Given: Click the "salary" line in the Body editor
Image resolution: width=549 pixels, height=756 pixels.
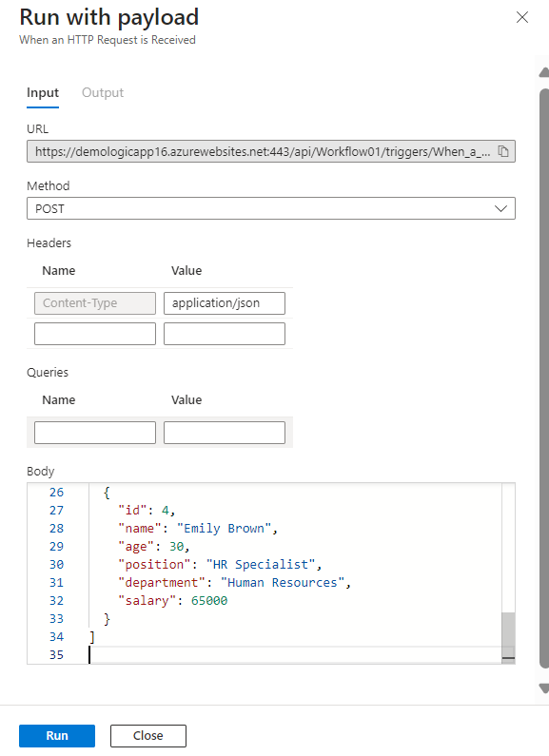Looking at the screenshot, I should coord(173,601).
